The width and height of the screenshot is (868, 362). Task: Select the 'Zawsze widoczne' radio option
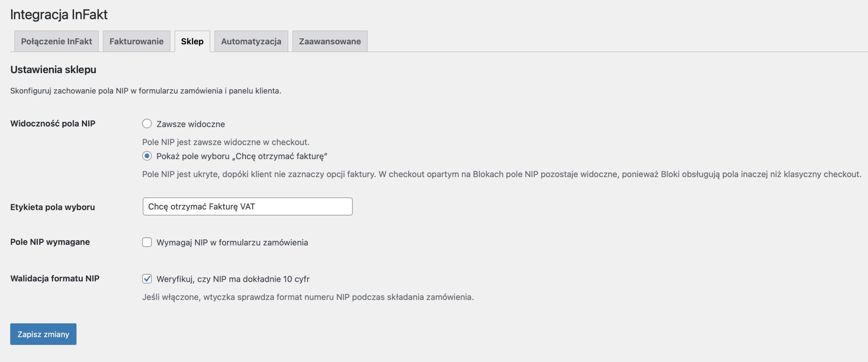(147, 124)
